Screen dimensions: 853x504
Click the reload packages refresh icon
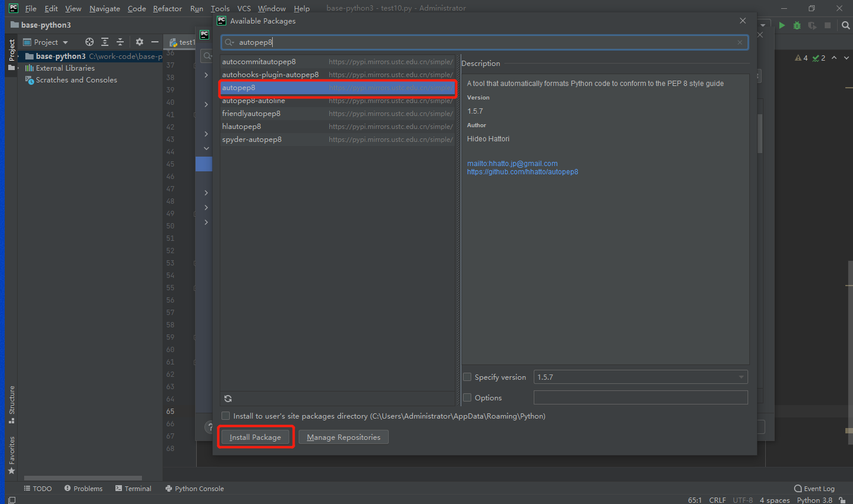228,399
